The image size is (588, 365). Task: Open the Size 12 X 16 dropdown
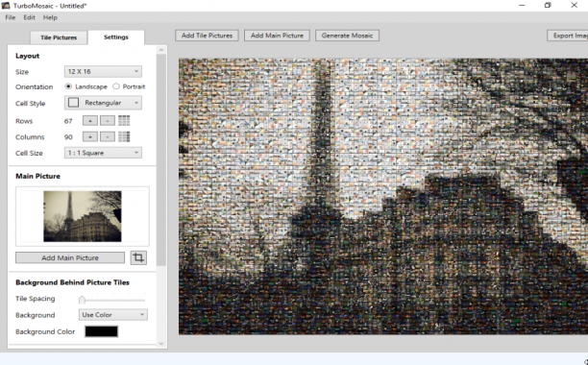[103, 71]
